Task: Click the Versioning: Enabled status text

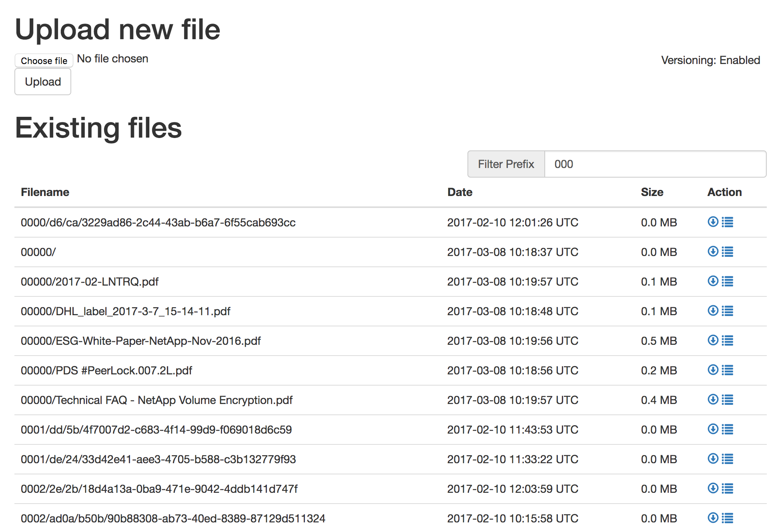Action: [x=710, y=60]
